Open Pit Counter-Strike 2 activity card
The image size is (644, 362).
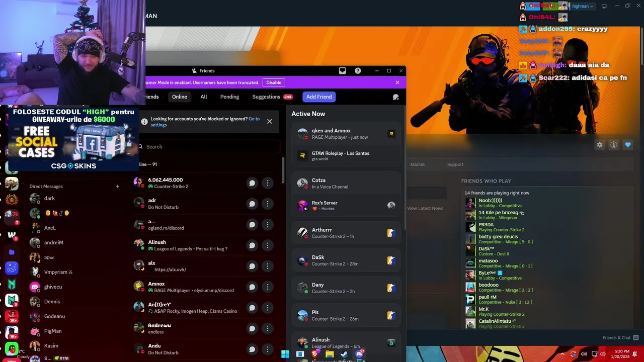346,316
